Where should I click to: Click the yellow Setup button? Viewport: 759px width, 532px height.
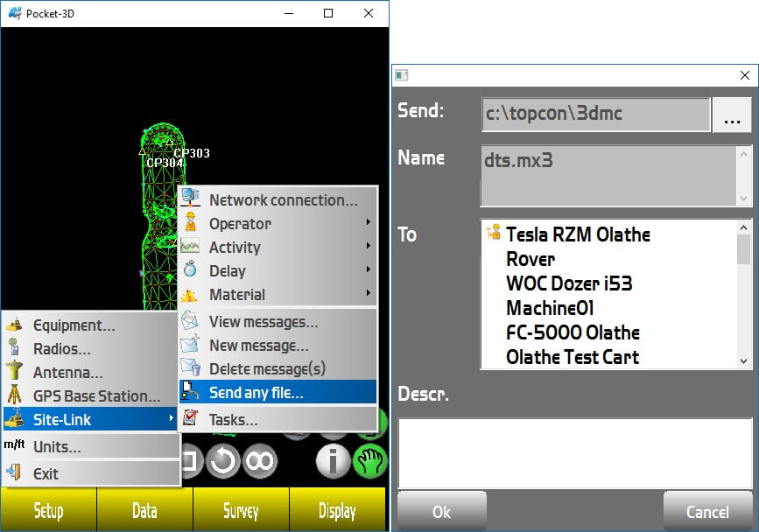pyautogui.click(x=48, y=510)
